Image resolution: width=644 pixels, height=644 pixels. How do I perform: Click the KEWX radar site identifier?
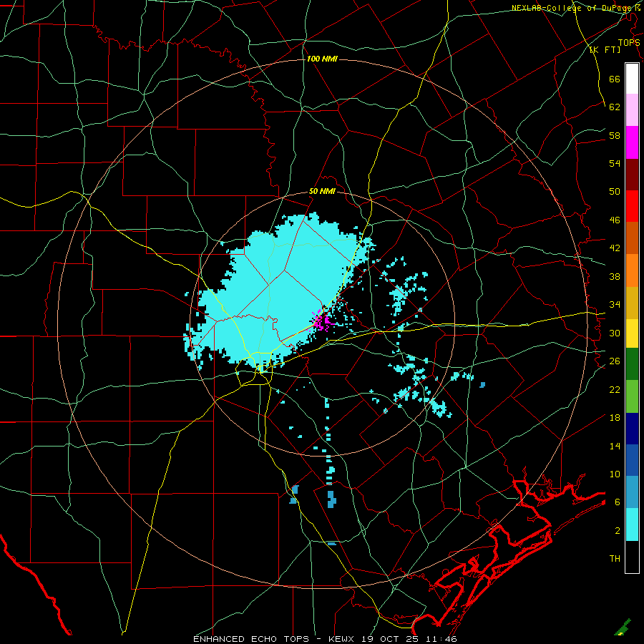343,639
